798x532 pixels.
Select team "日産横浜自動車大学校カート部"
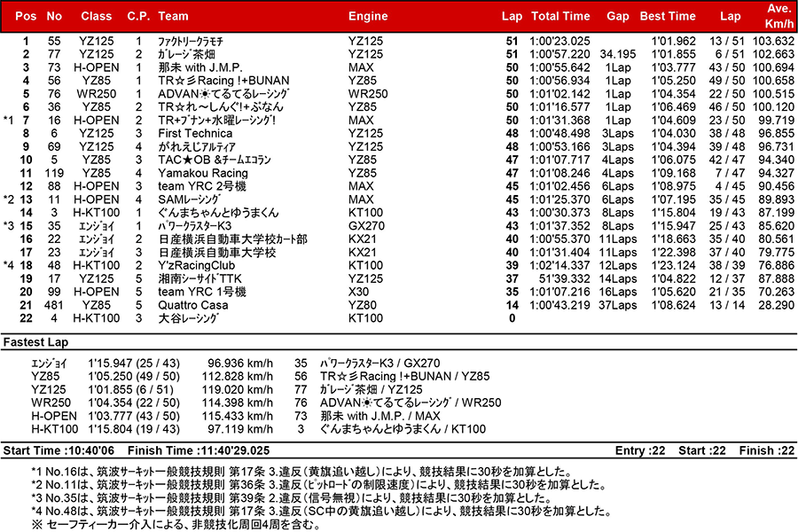pyautogui.click(x=232, y=239)
